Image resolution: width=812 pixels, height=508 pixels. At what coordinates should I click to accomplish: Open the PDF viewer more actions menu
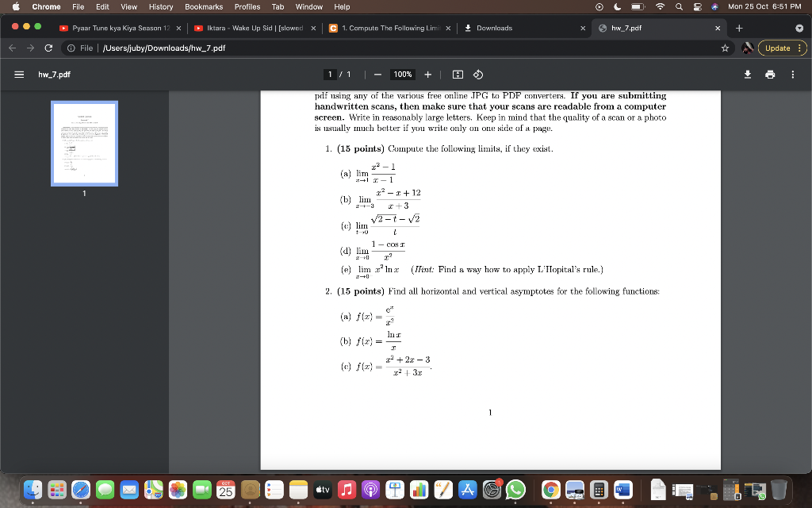pos(792,75)
